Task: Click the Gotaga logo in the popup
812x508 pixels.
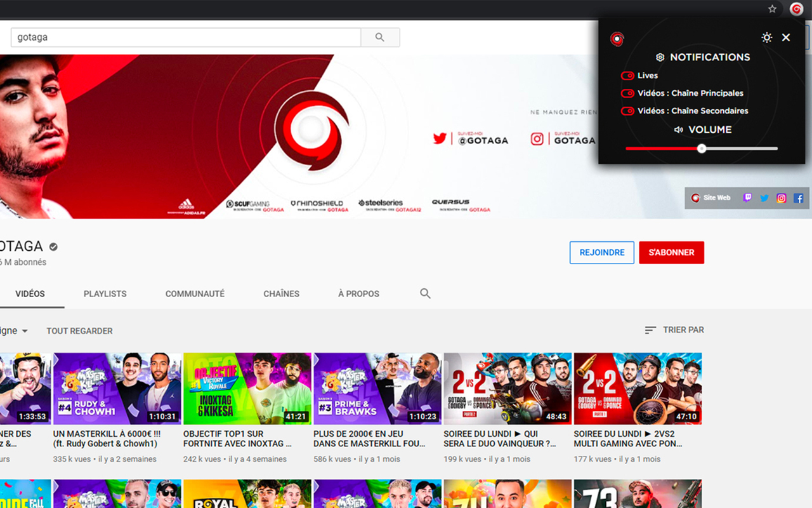Action: tap(616, 39)
